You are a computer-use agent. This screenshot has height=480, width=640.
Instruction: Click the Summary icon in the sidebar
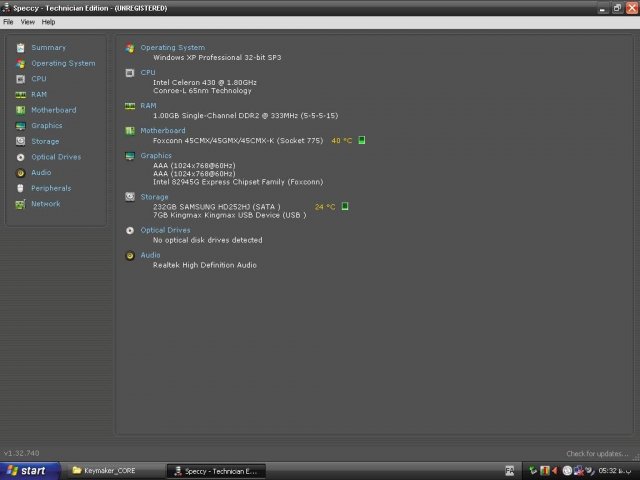20,47
